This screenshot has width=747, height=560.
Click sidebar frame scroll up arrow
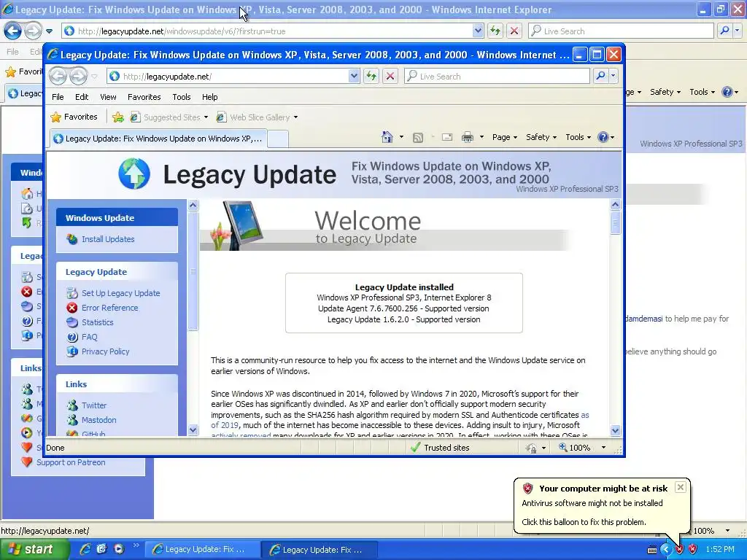[x=193, y=206]
